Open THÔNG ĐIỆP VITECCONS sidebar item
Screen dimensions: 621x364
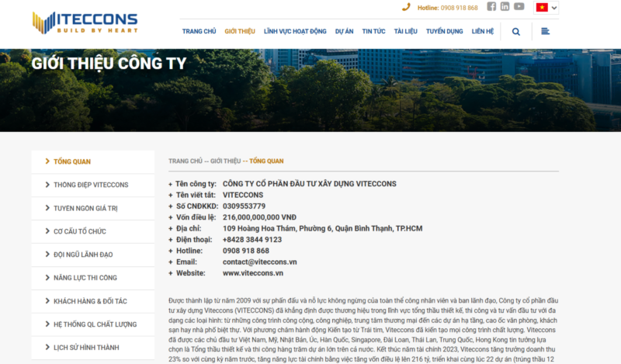point(93,185)
